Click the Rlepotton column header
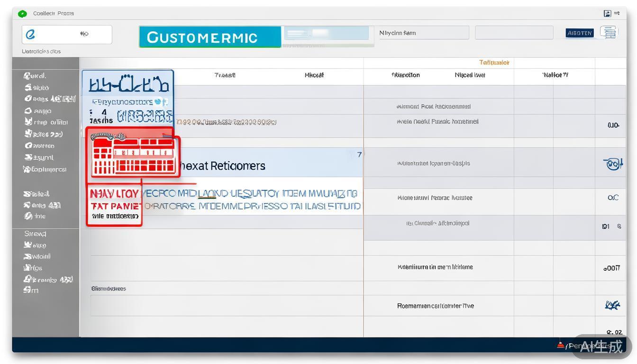This screenshot has width=637, height=364. click(406, 75)
